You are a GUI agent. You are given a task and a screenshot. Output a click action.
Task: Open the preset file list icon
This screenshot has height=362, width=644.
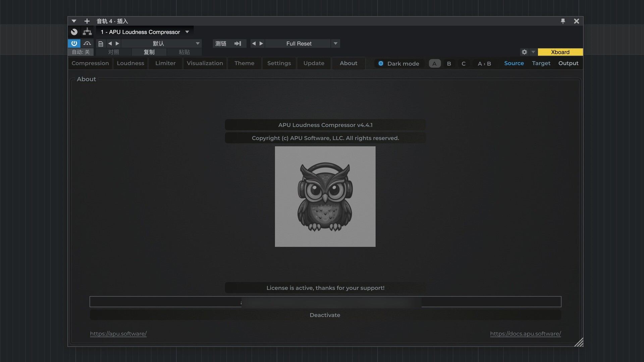[101, 44]
